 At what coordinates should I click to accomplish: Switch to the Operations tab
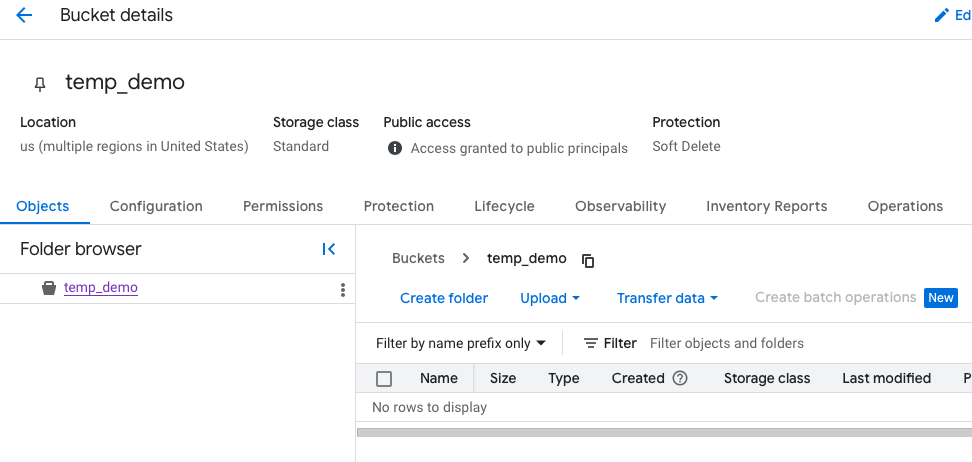(x=905, y=206)
